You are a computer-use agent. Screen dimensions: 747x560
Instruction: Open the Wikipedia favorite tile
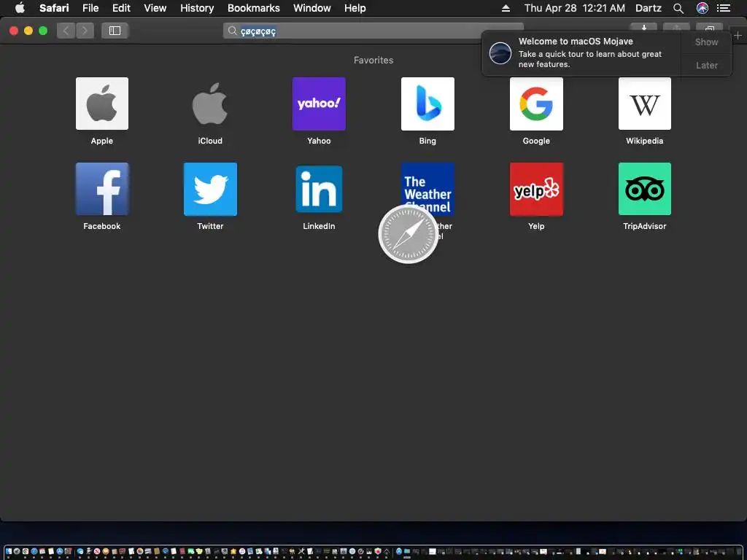click(645, 104)
